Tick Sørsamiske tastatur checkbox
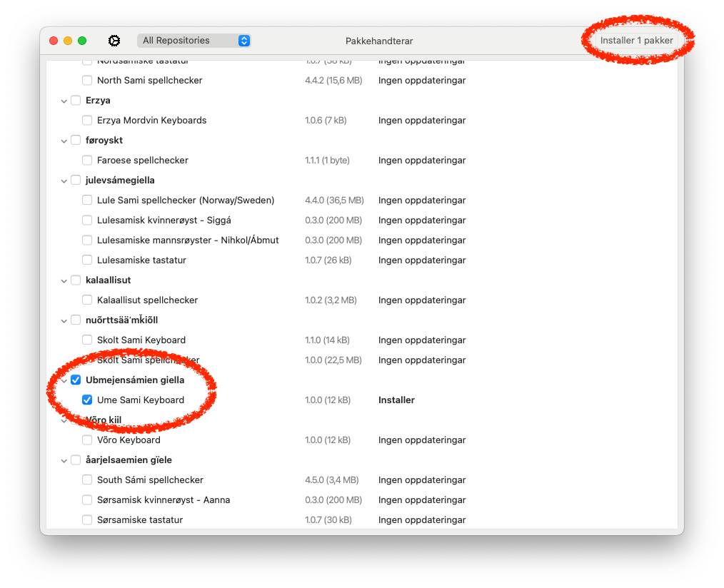This screenshot has width=724, height=588. coord(87,519)
